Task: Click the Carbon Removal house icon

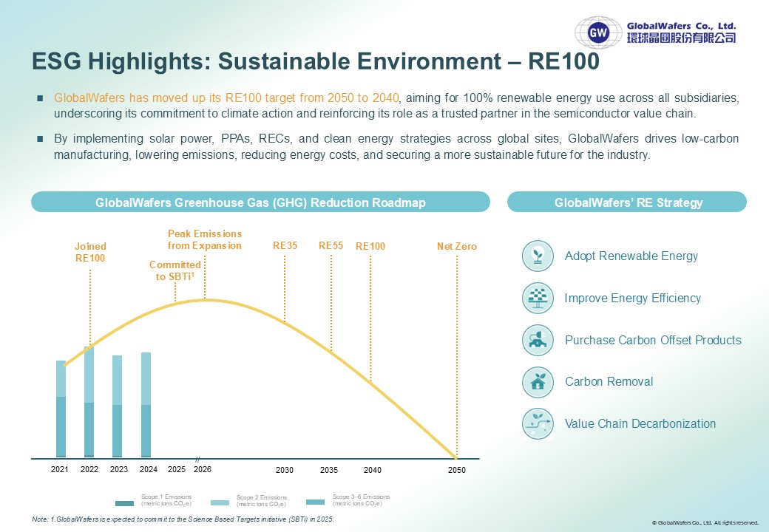Action: [x=538, y=381]
